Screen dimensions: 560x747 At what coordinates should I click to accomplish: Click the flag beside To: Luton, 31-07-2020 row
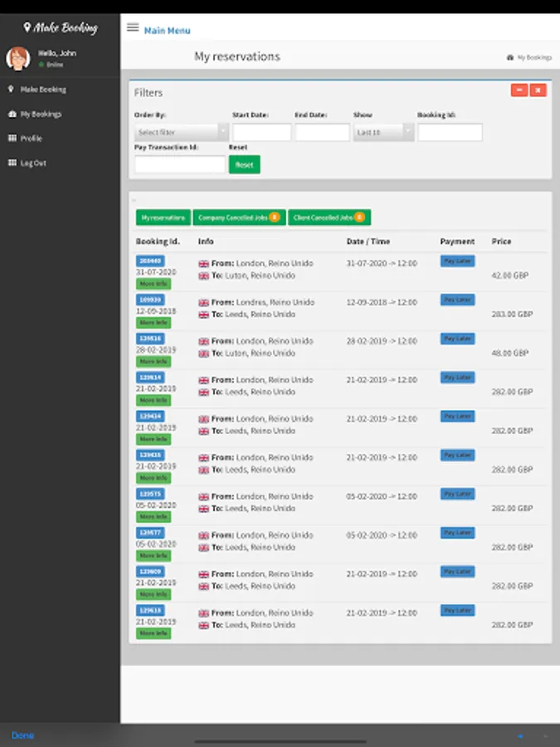click(204, 276)
